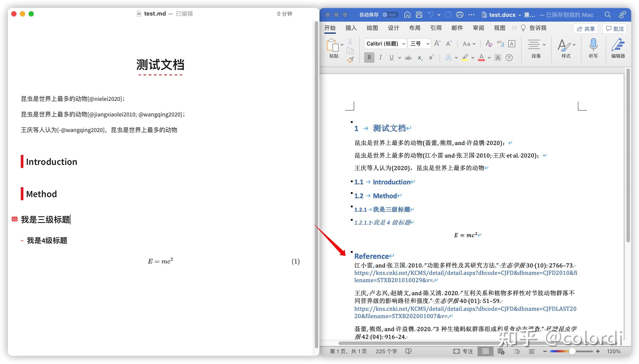Open the account sharing people icon
This screenshot has width=639, height=364.
pos(622,15)
